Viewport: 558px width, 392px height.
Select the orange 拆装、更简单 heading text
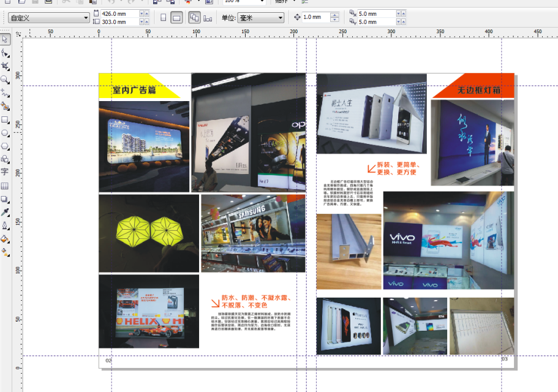tap(399, 168)
